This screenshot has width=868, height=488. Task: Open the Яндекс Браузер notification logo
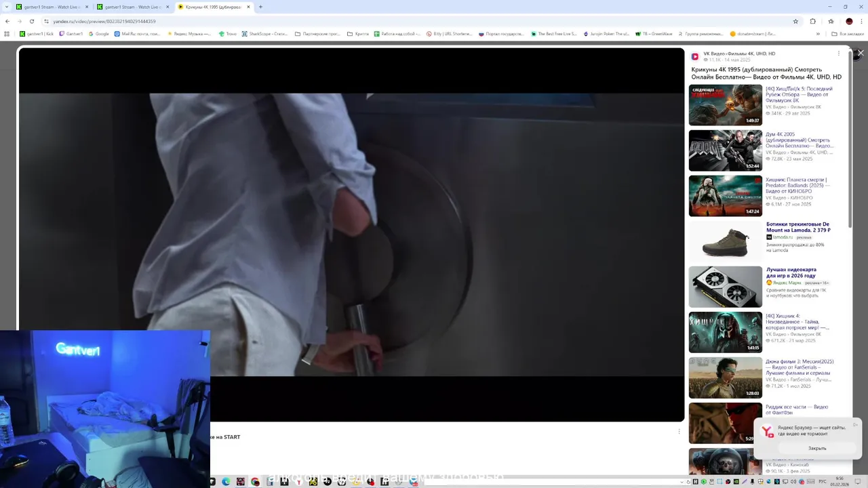[x=767, y=431]
